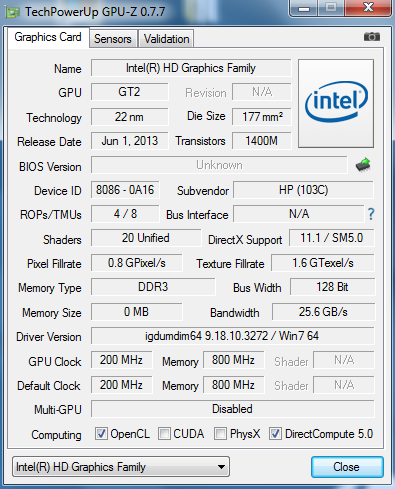Click the Shaders value 20 Unified
Screen dimensions: 395x489
click(146, 238)
